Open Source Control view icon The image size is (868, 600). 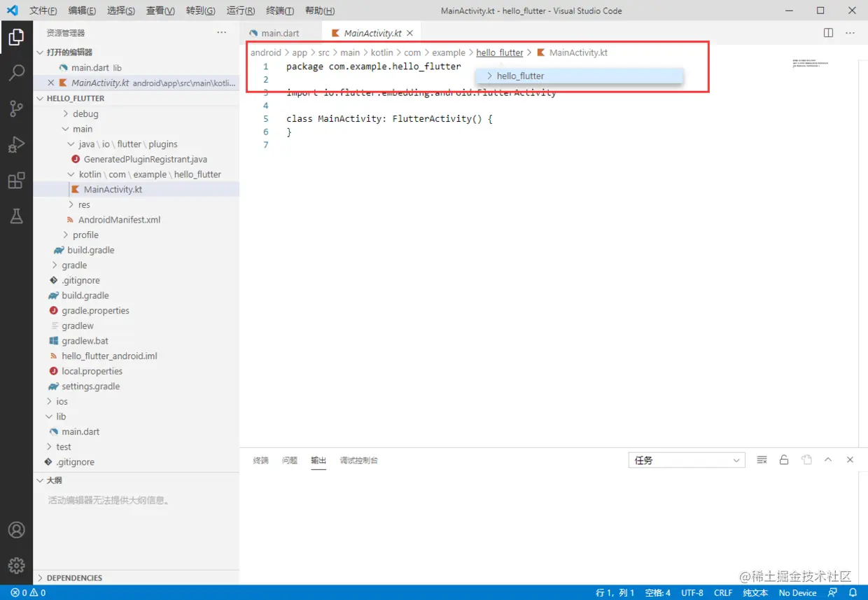[x=16, y=109]
